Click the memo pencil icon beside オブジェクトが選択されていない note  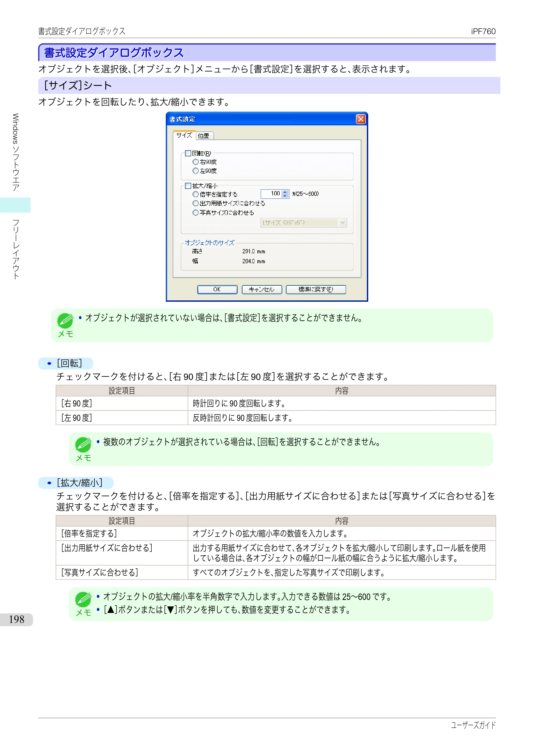pyautogui.click(x=65, y=320)
